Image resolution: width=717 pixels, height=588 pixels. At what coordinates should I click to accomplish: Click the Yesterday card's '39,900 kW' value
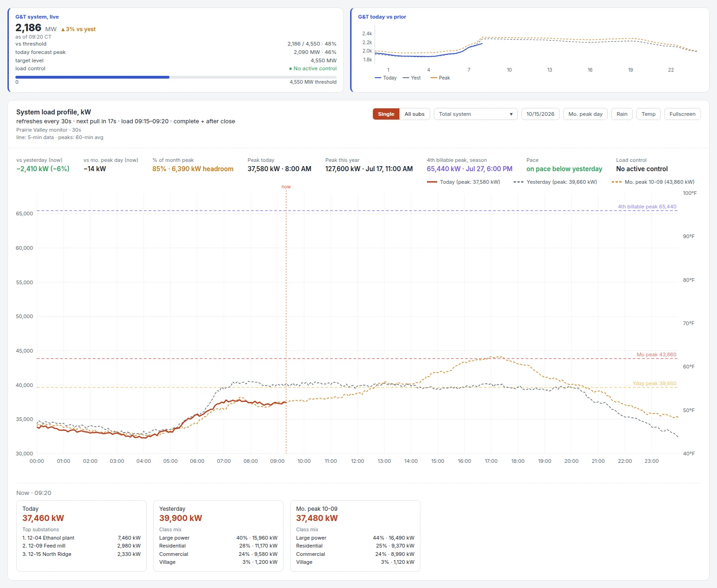point(181,518)
